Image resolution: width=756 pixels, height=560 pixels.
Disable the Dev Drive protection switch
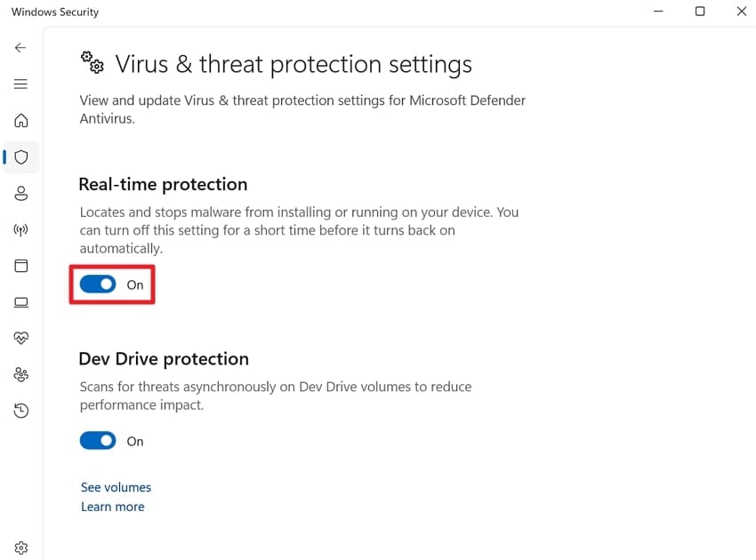[98, 441]
